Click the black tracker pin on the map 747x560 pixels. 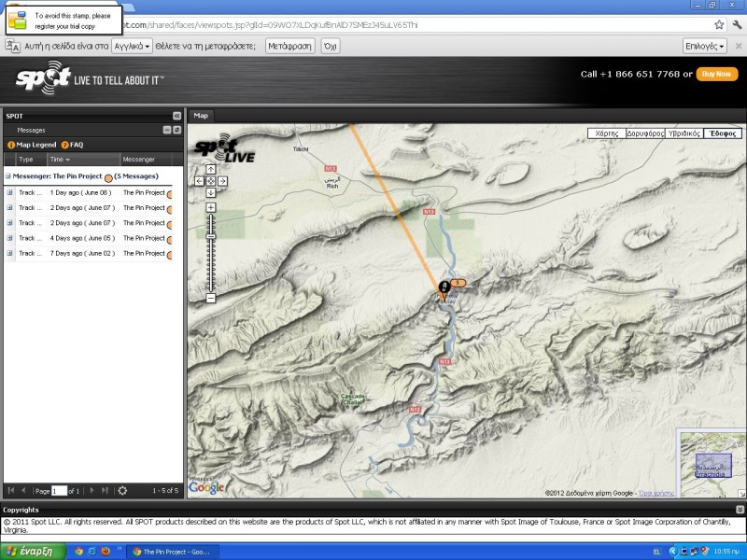444,289
